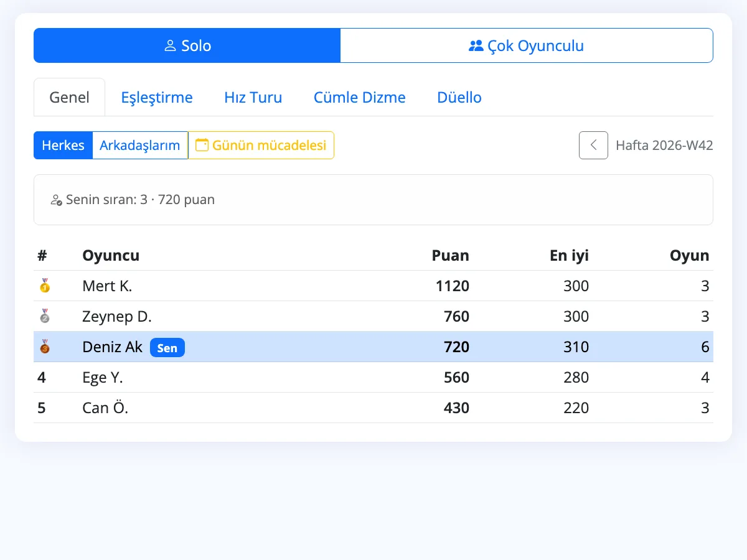Select player Can Ö.
This screenshot has width=747, height=560.
105,408
